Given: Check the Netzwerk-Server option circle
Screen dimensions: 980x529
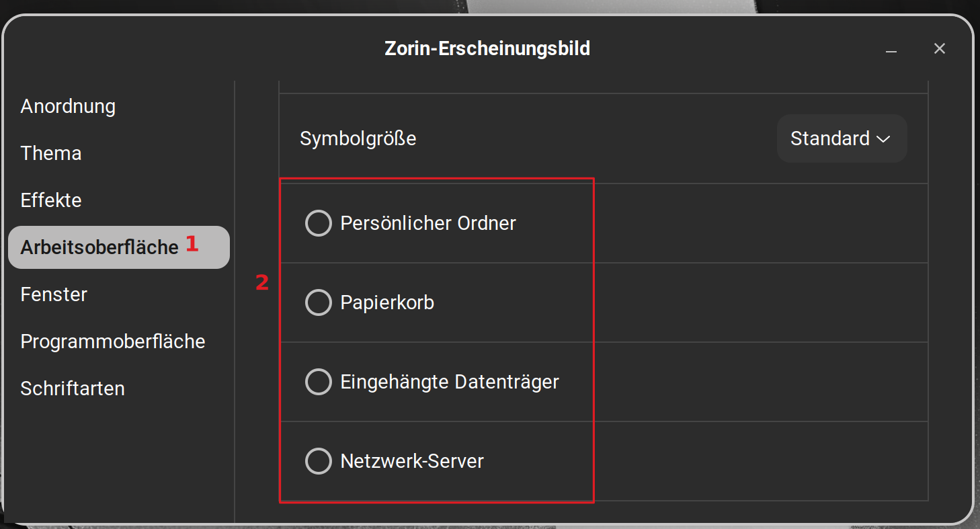Looking at the screenshot, I should (319, 461).
